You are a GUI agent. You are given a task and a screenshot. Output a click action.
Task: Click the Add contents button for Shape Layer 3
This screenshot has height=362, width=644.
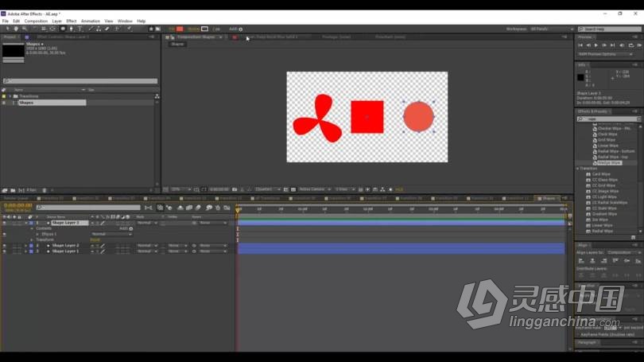tap(131, 228)
